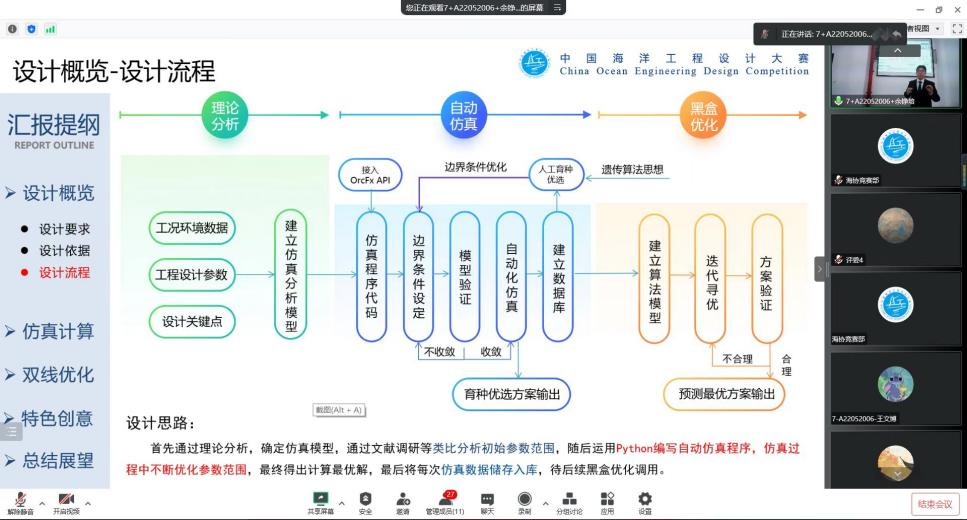Open breakout room discussions
Screen dimensions: 967x520
click(568, 500)
